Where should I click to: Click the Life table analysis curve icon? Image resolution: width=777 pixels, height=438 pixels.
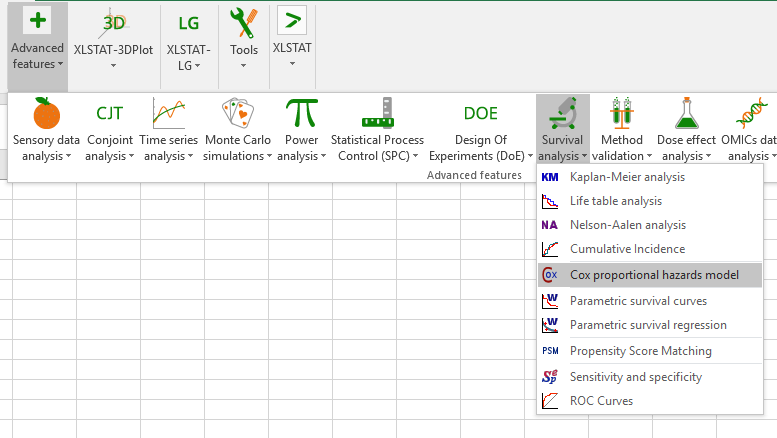point(550,201)
